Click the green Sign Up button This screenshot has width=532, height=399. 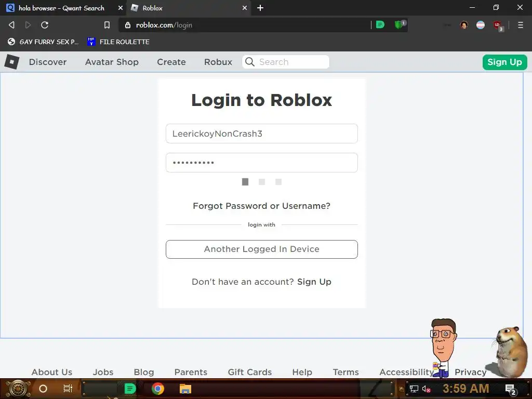coord(504,62)
